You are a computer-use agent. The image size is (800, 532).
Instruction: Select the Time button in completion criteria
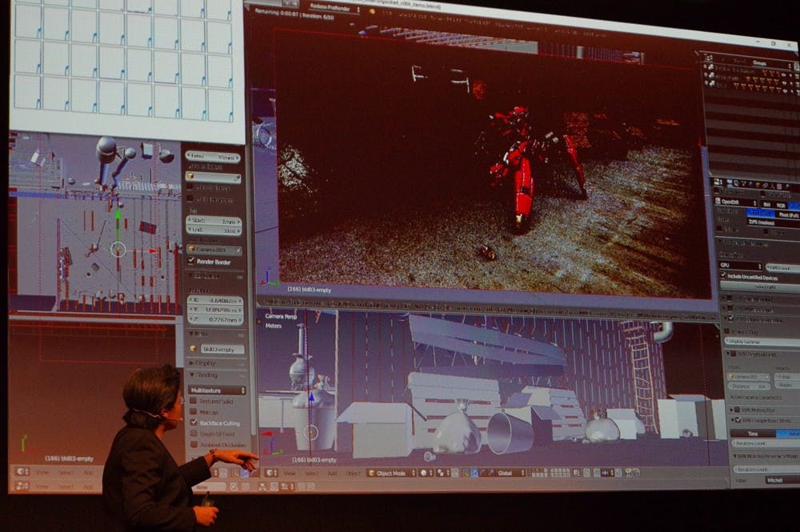click(x=753, y=433)
